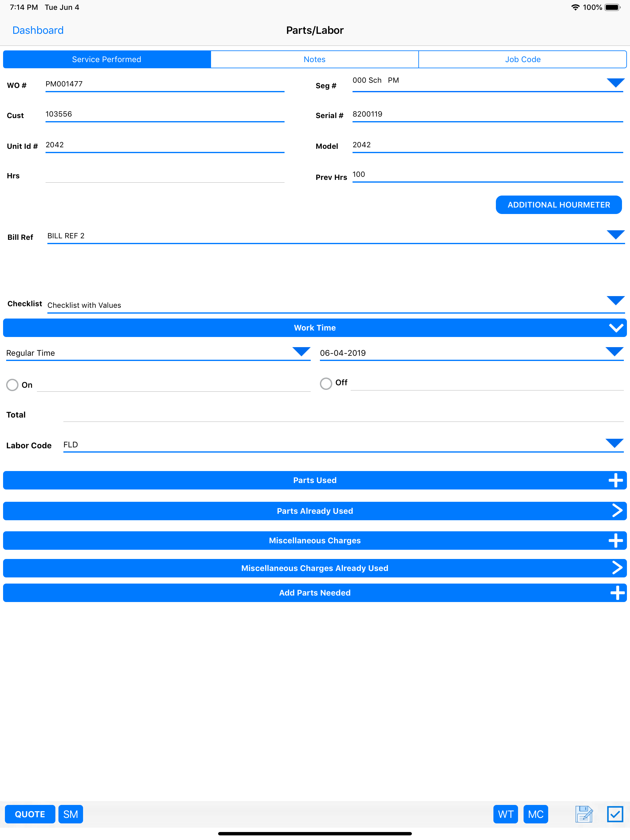Tap the Miscellaneous Charges bar label
630x840 pixels.
pos(315,541)
